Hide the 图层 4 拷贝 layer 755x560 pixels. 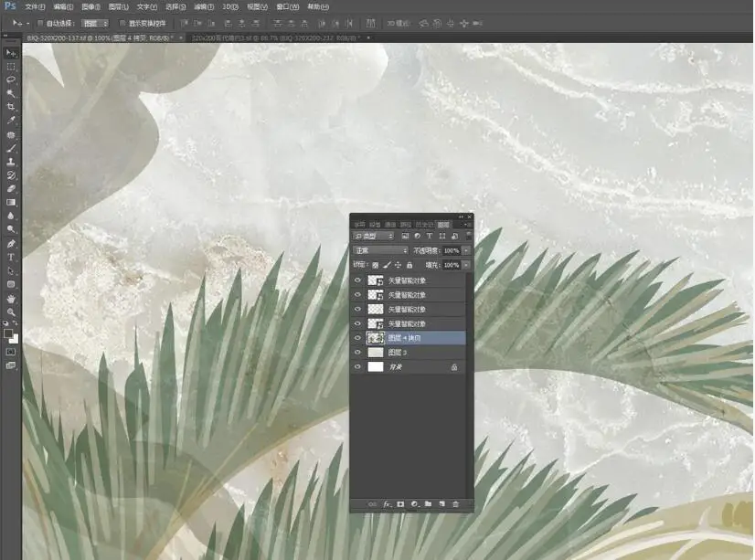(357, 338)
